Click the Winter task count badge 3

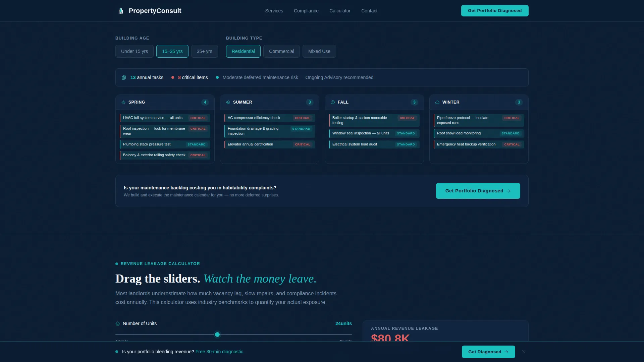pyautogui.click(x=519, y=102)
